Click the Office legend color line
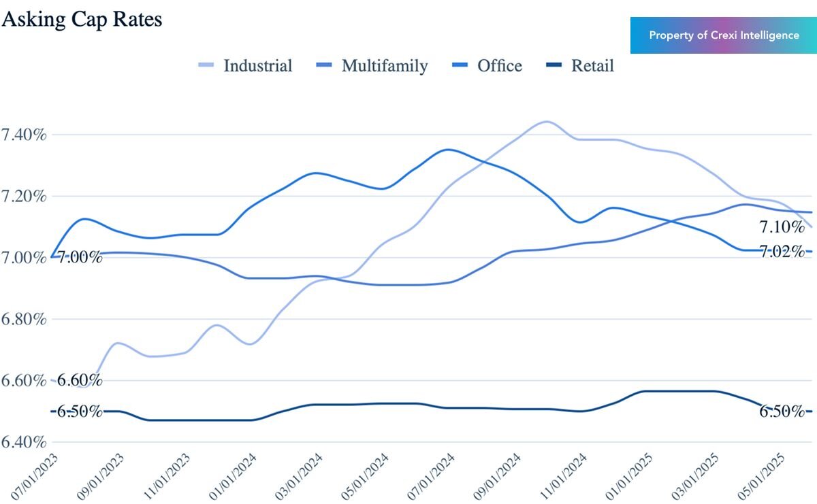817x504 pixels. 460,66
